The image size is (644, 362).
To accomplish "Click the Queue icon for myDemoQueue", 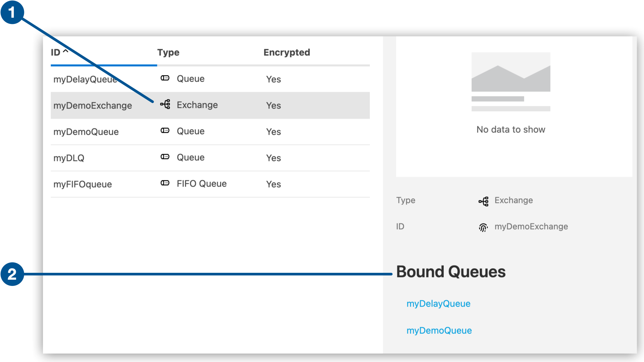I will [x=165, y=130].
